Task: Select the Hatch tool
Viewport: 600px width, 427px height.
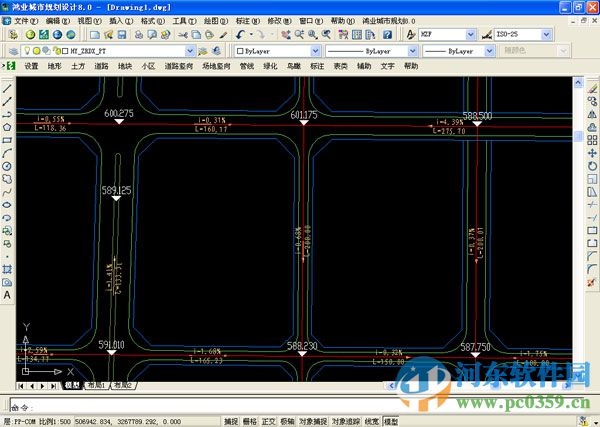Action: 7,270
